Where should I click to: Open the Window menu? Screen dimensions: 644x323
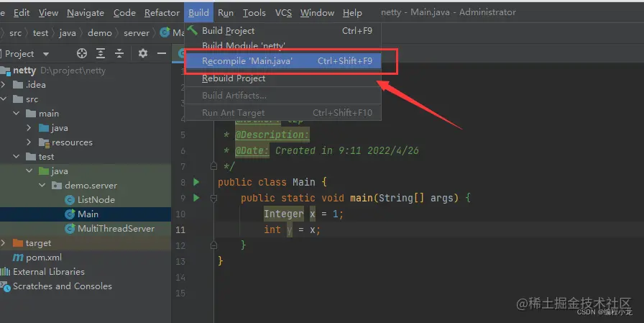[x=317, y=13]
